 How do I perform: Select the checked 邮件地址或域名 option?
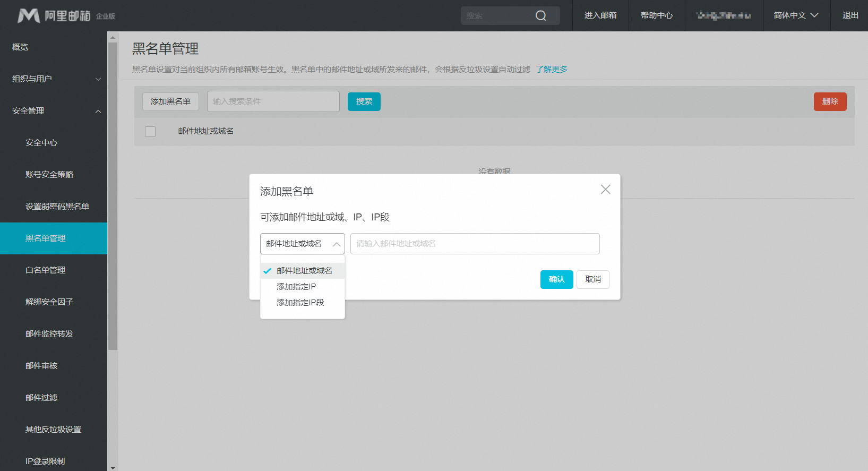[x=304, y=271]
